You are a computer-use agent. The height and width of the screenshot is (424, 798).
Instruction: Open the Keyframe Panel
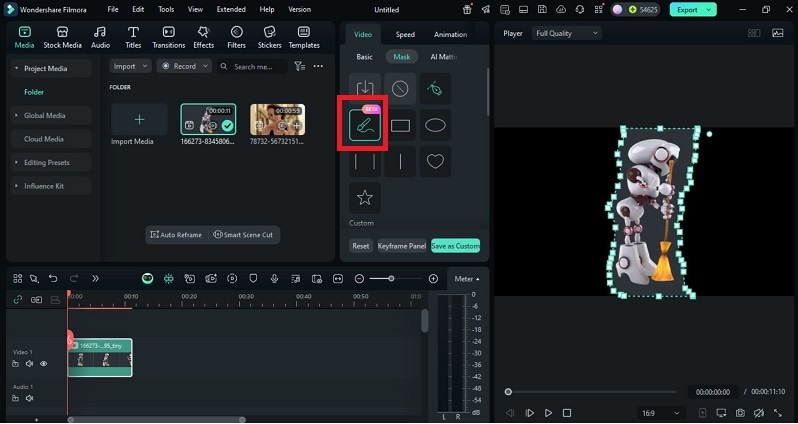[x=402, y=246]
